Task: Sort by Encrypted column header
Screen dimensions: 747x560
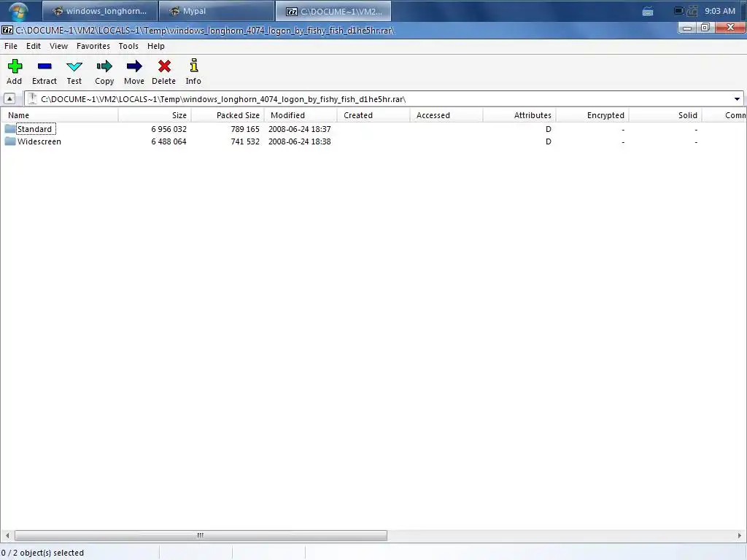Action: click(x=592, y=115)
